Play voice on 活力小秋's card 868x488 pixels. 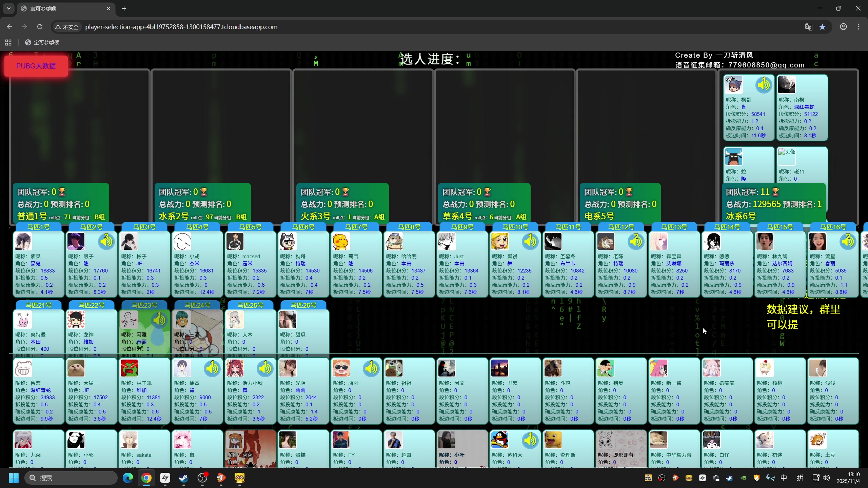(265, 368)
